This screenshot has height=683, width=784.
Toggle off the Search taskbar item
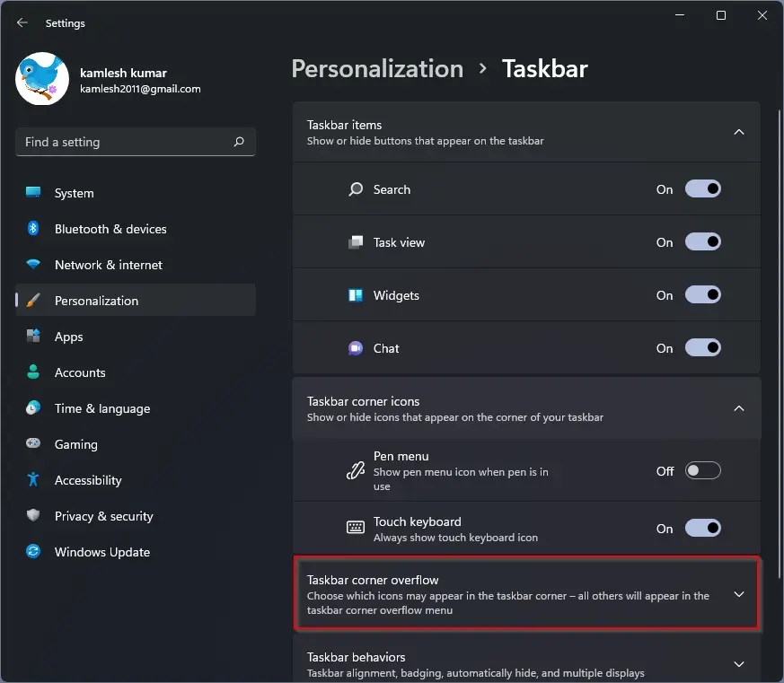(x=703, y=188)
